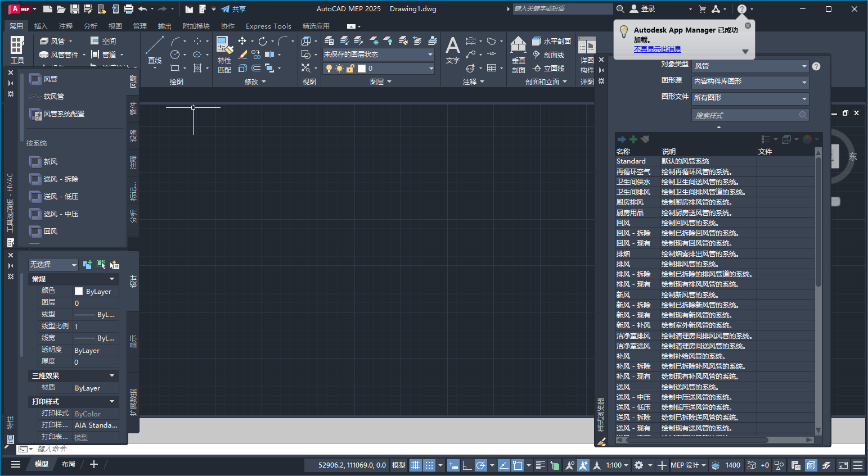
Task: Select the 风管 duct tool in palette
Action: [50, 79]
